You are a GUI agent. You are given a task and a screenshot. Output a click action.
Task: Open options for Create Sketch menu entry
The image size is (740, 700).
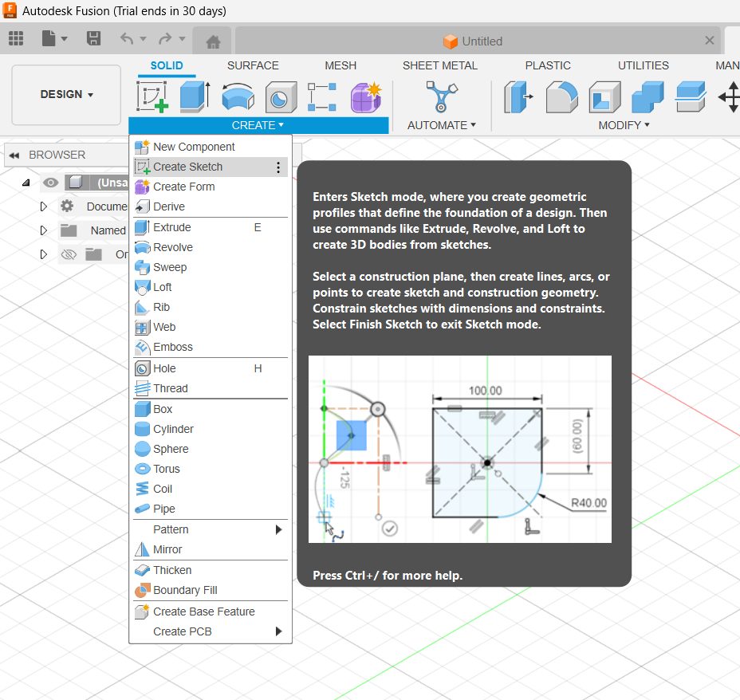click(278, 167)
